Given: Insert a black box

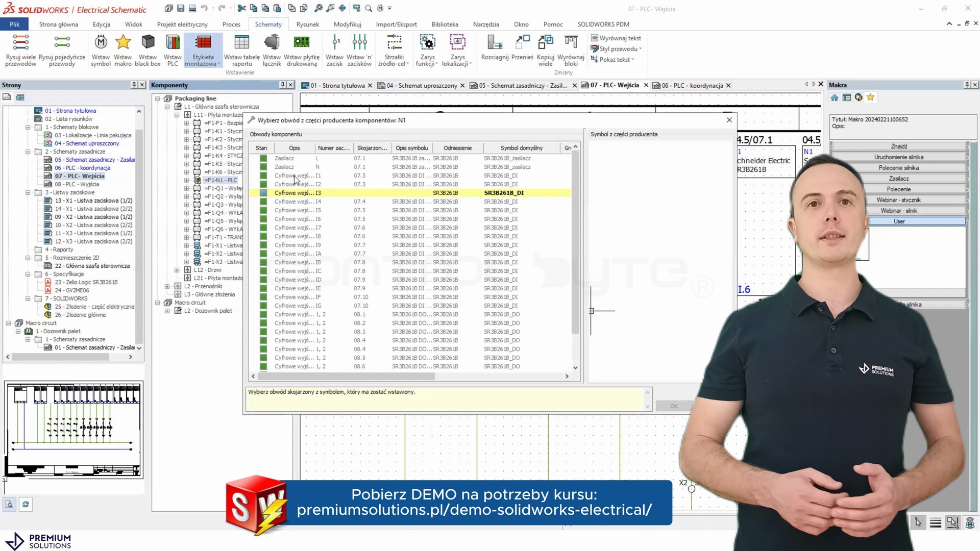Looking at the screenshot, I should pos(148,50).
